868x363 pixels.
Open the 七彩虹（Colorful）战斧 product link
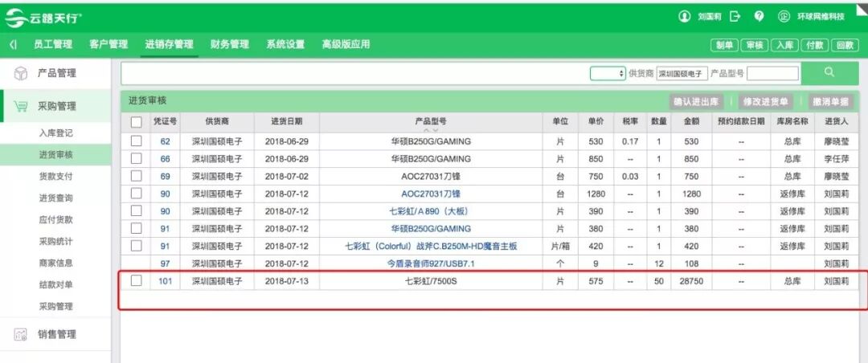point(431,247)
